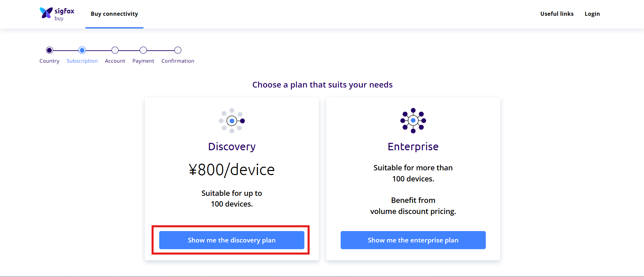Viewport: 644px width, 277px height.
Task: Go to the Login page
Action: coord(592,14)
